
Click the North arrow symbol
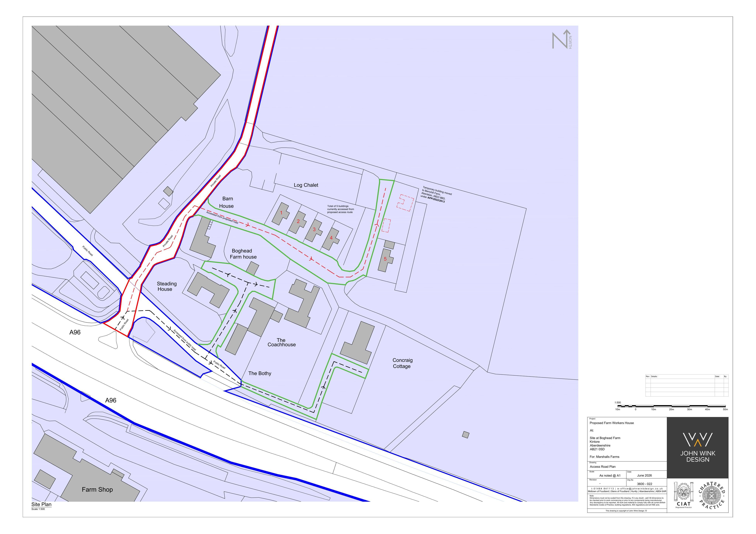tap(562, 39)
